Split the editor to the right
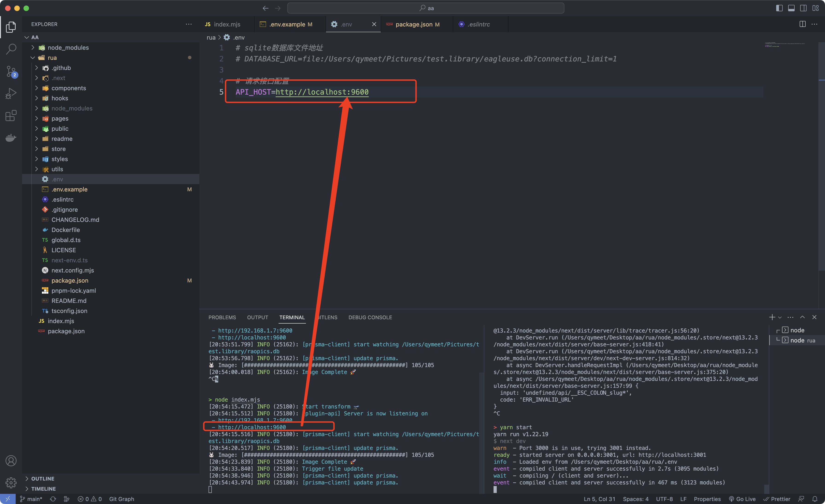Viewport: 825px width, 504px height. click(x=802, y=24)
